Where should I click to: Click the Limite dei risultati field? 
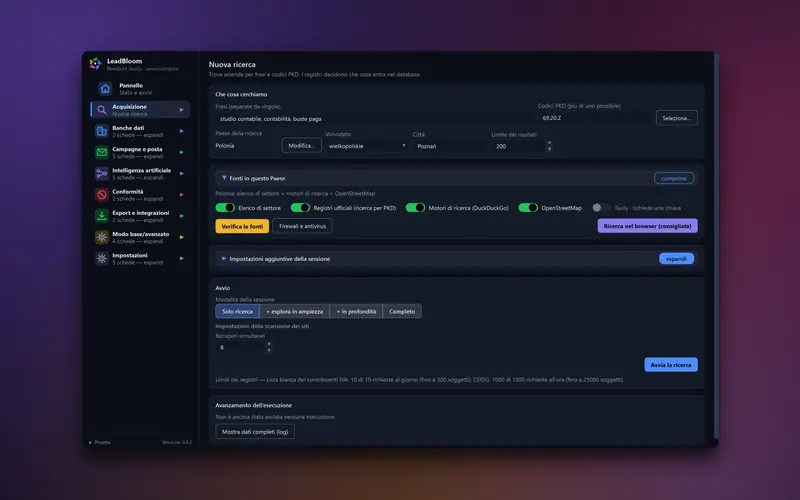click(518, 146)
